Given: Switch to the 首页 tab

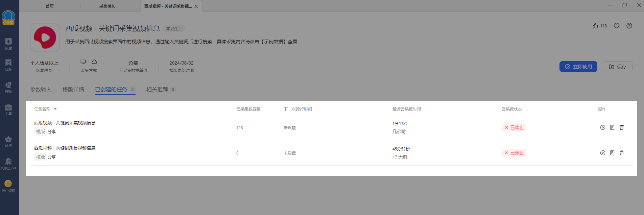Looking at the screenshot, I should coord(50,6).
